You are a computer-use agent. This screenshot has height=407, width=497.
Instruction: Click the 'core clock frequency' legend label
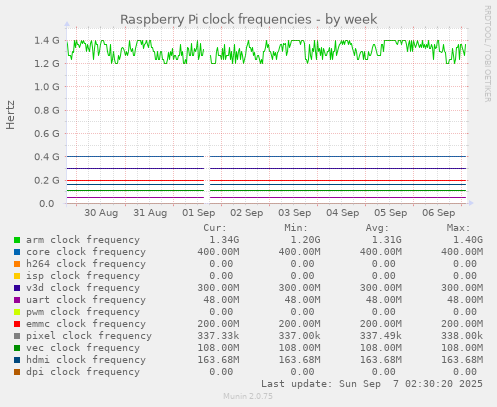tap(86, 252)
